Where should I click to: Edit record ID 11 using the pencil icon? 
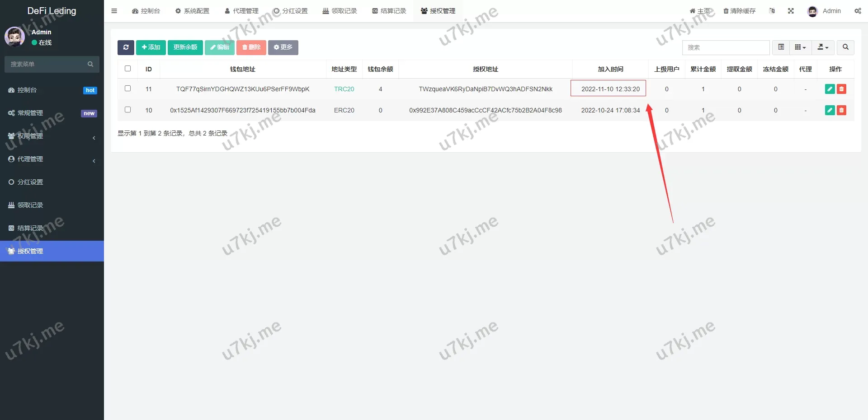(x=830, y=89)
